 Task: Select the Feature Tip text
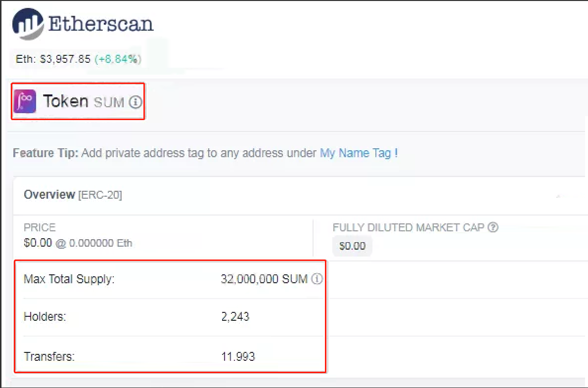(205, 153)
